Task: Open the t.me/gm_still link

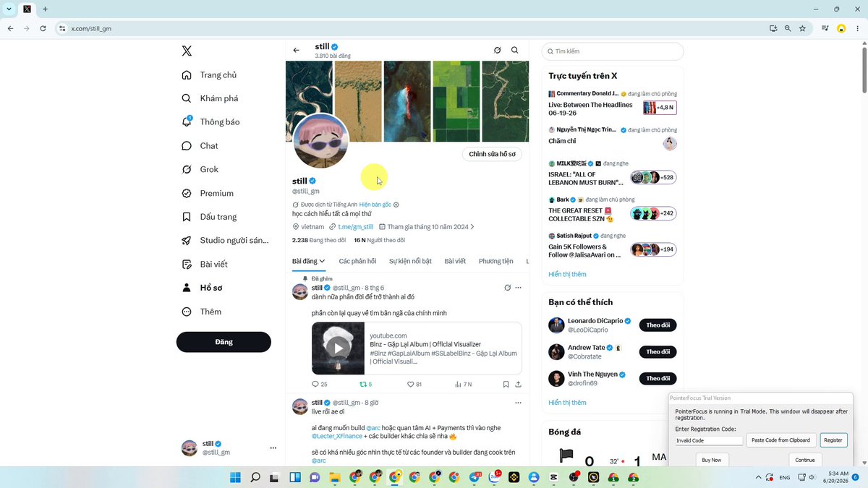Action: (x=356, y=227)
